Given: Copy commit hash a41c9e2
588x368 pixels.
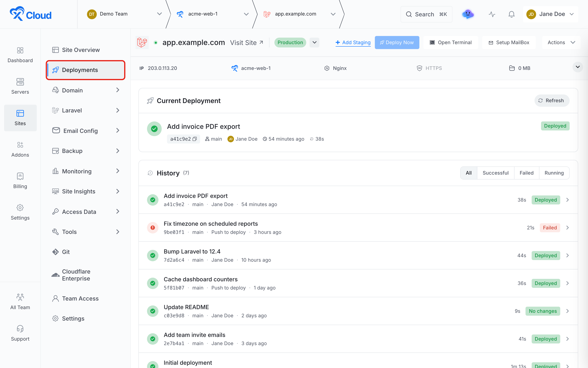Looking at the screenshot, I should click(195, 139).
